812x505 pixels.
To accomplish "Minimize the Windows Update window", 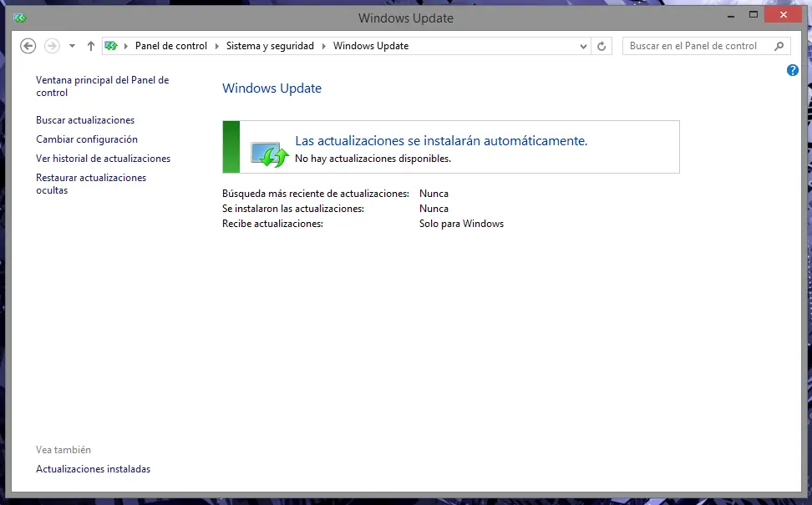I will point(731,16).
